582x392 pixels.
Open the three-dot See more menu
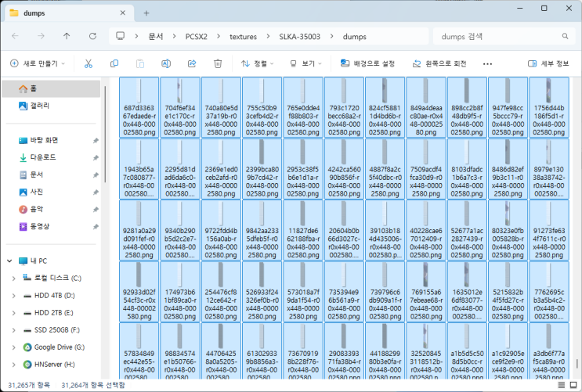click(x=488, y=63)
